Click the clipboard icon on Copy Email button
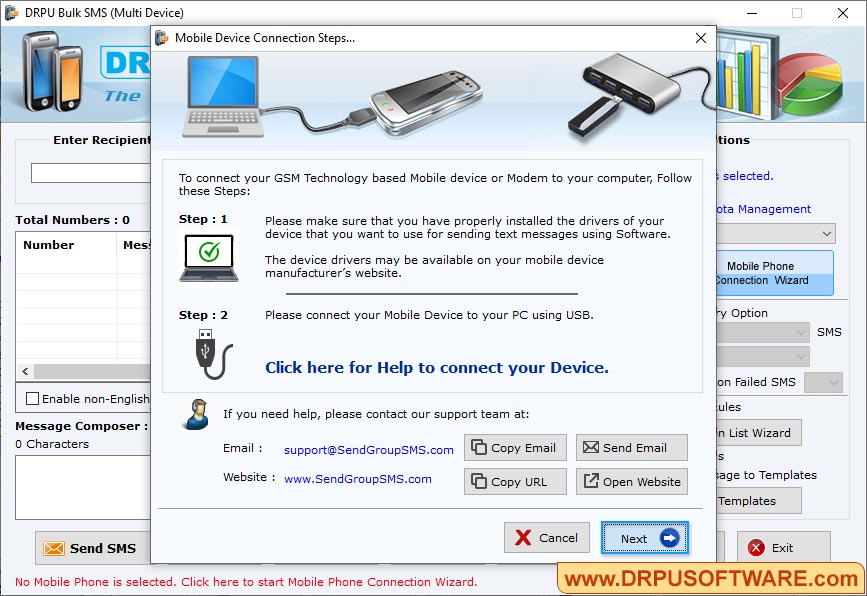867x596 pixels. 477,447
